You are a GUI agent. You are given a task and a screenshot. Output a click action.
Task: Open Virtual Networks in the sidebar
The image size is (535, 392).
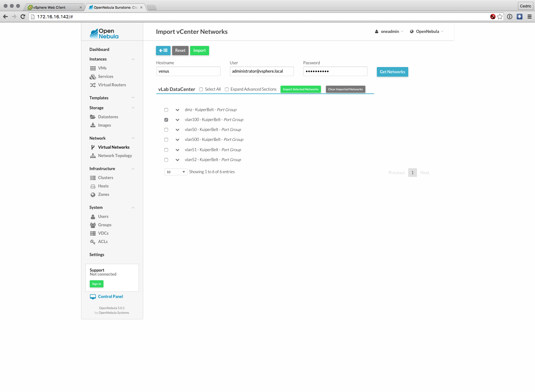(x=114, y=147)
